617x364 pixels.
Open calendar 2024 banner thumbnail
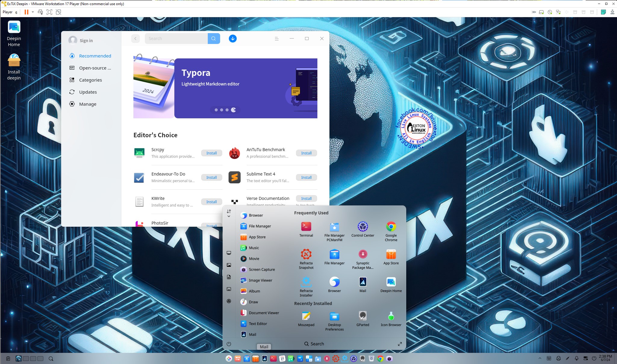click(154, 86)
